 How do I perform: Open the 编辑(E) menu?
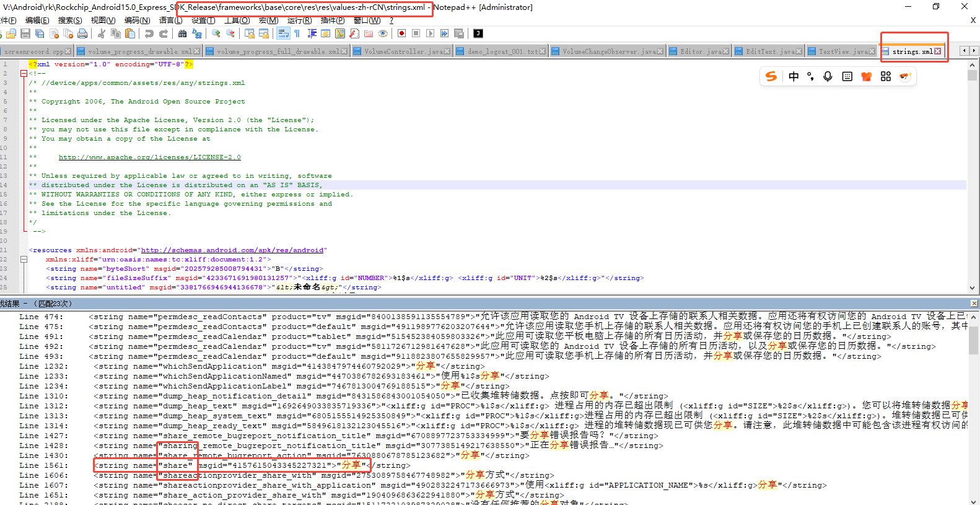(x=37, y=20)
